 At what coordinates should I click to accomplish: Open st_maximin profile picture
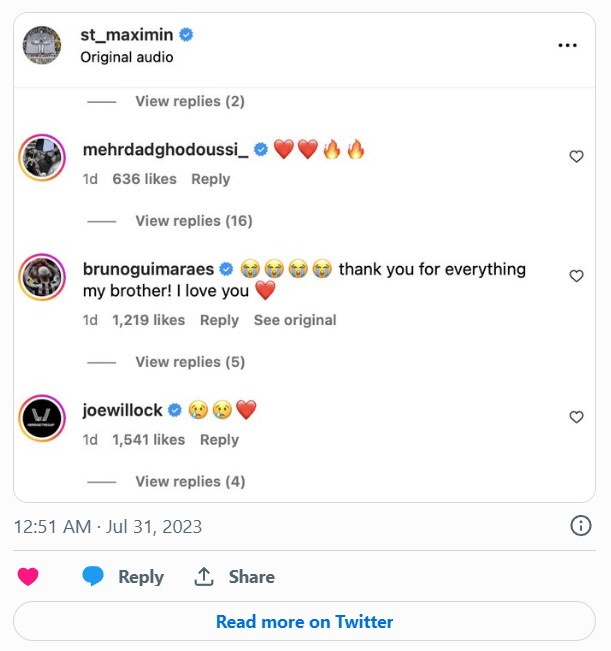(42, 45)
